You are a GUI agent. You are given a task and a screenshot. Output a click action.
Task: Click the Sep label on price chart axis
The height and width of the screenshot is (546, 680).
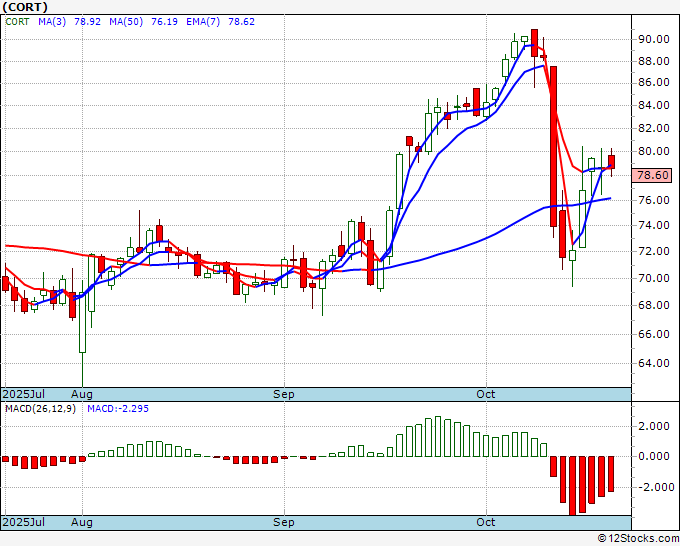tap(284, 394)
